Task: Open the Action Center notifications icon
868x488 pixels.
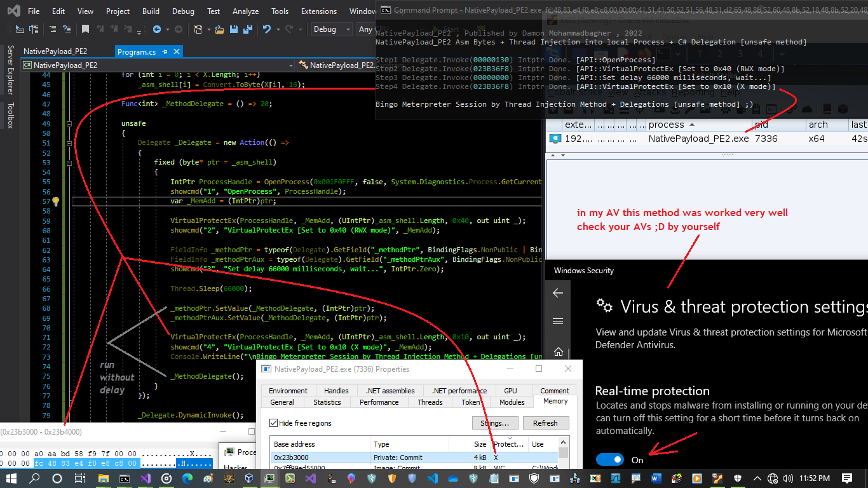Action: coord(847,478)
